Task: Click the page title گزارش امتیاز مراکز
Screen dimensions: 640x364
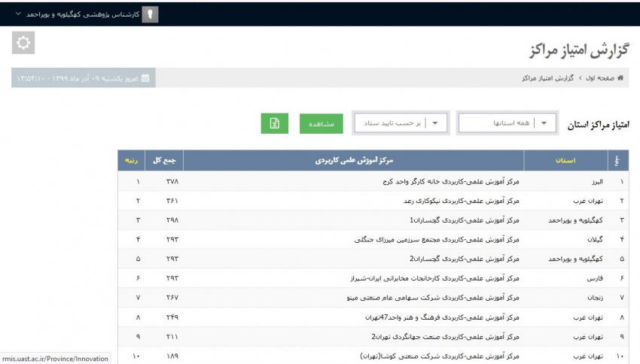Action: point(579,50)
